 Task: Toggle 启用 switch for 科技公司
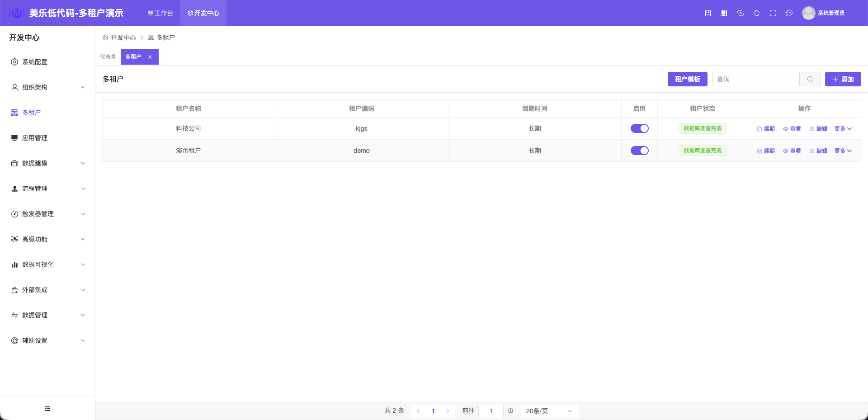[x=640, y=128]
